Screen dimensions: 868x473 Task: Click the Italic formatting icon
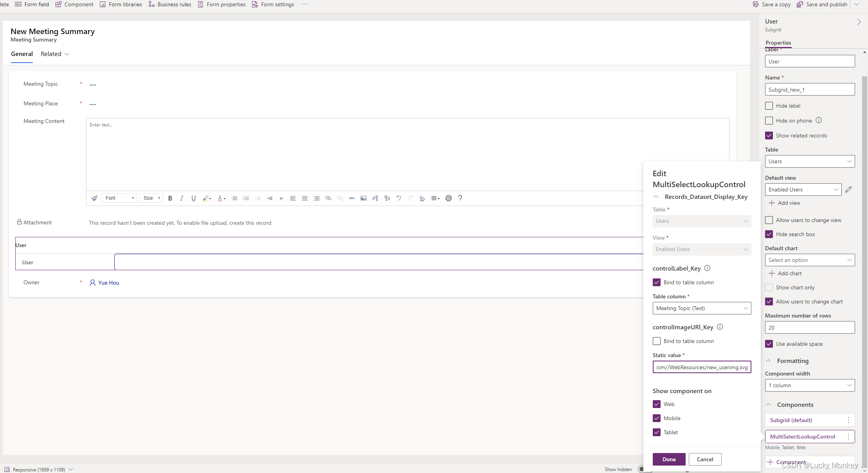pos(182,198)
